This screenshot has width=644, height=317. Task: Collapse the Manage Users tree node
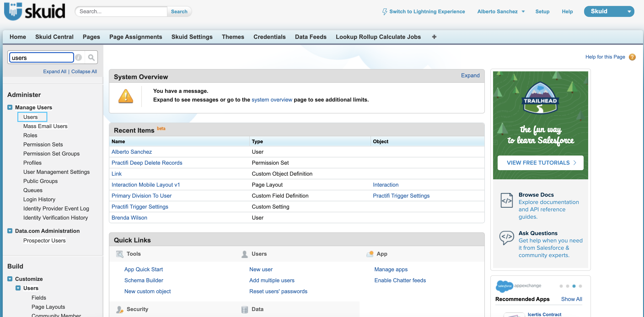10,107
